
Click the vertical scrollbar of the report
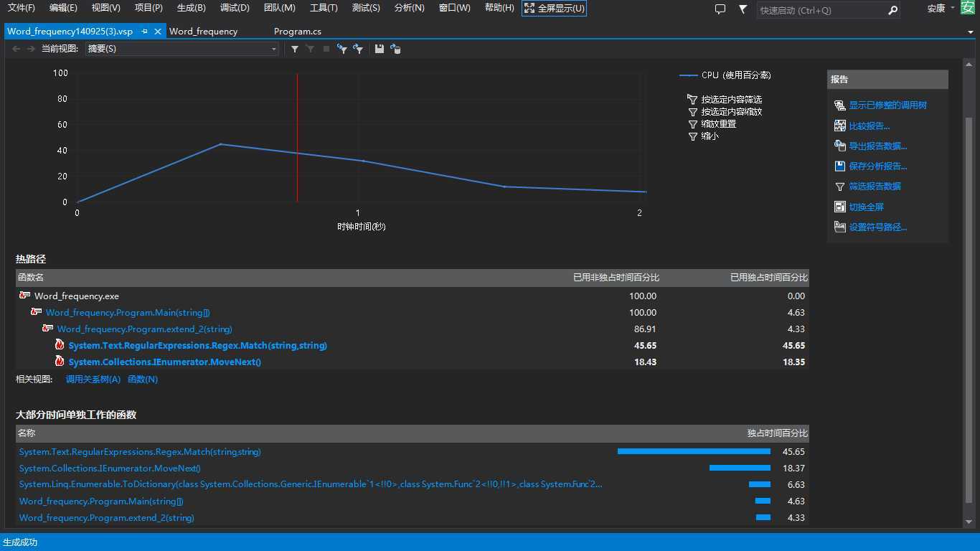pos(969,309)
